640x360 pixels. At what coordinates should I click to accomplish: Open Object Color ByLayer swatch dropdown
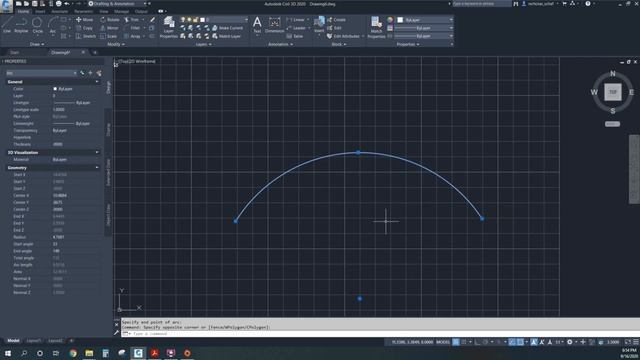coord(425,20)
